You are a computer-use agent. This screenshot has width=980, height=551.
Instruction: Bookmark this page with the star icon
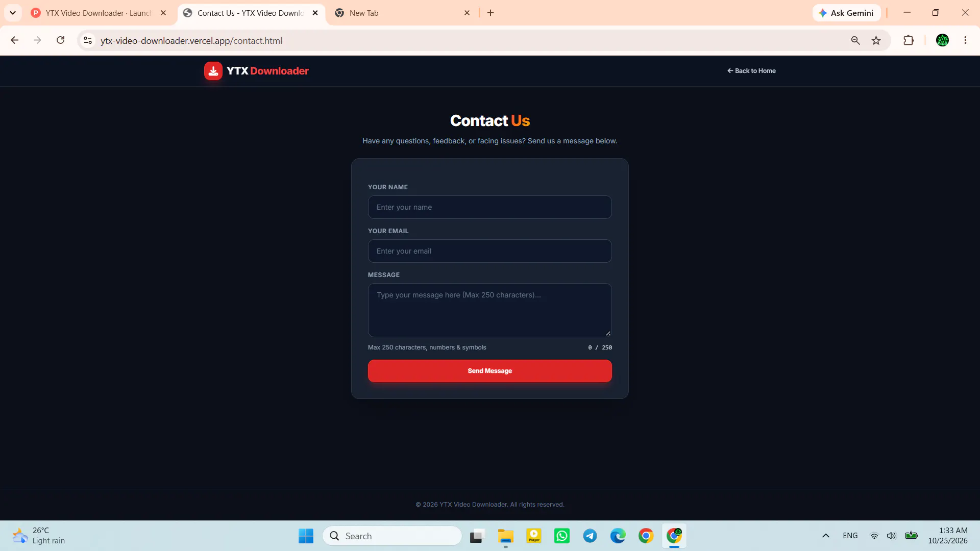pos(876,40)
